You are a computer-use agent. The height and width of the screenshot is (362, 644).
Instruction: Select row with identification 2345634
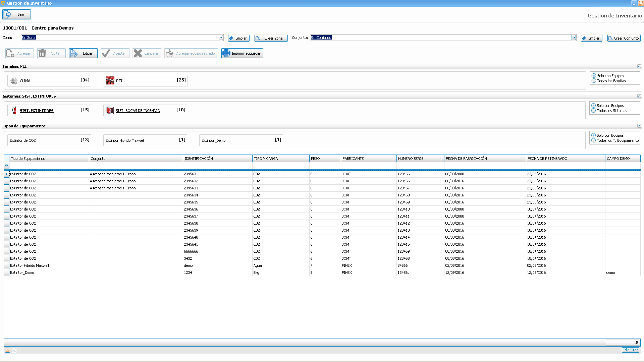coord(322,195)
